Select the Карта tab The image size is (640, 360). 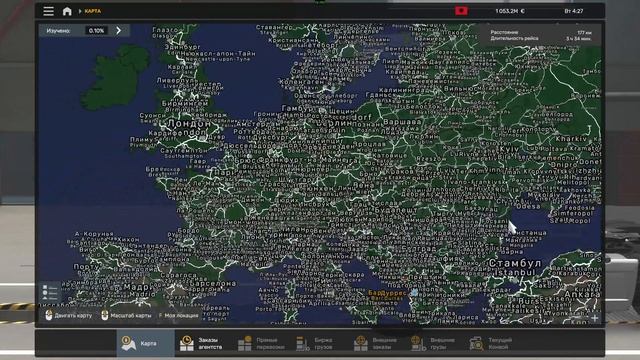(145, 343)
